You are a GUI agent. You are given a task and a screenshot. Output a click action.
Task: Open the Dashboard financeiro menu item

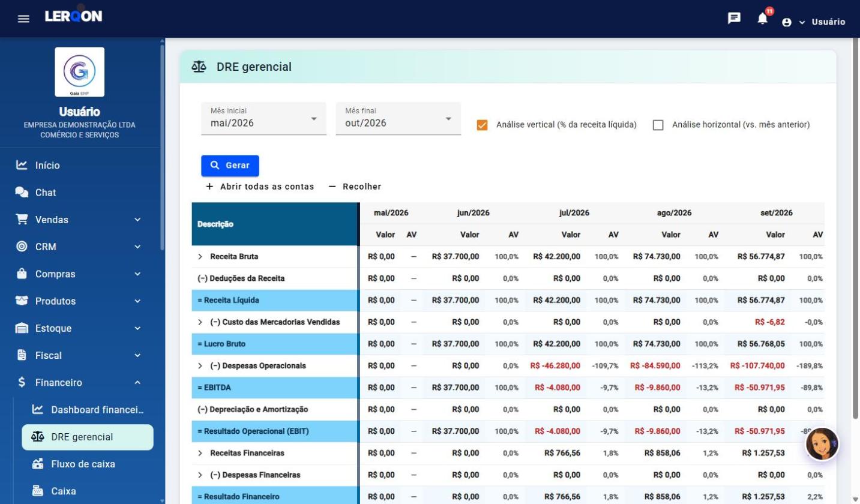pyautogui.click(x=88, y=410)
